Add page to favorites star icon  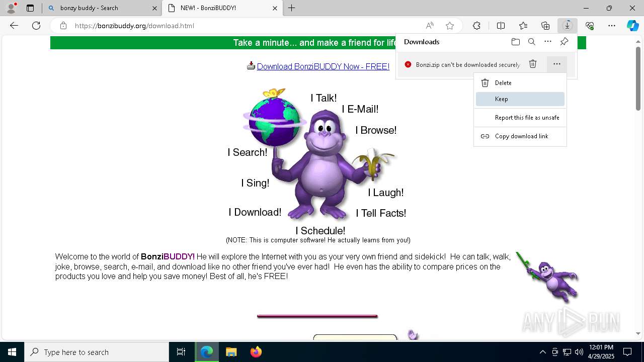(450, 26)
